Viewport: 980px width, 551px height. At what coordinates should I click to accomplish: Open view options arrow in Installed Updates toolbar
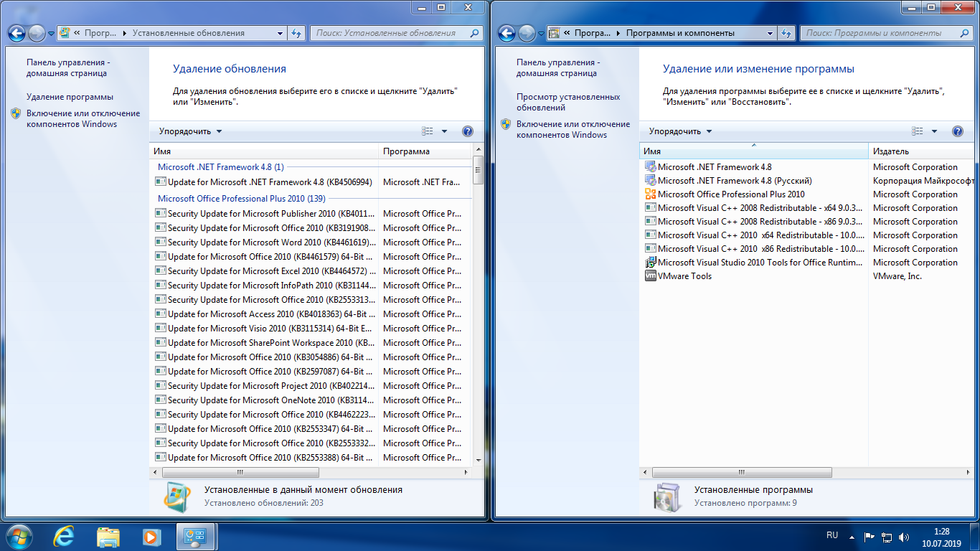[444, 131]
